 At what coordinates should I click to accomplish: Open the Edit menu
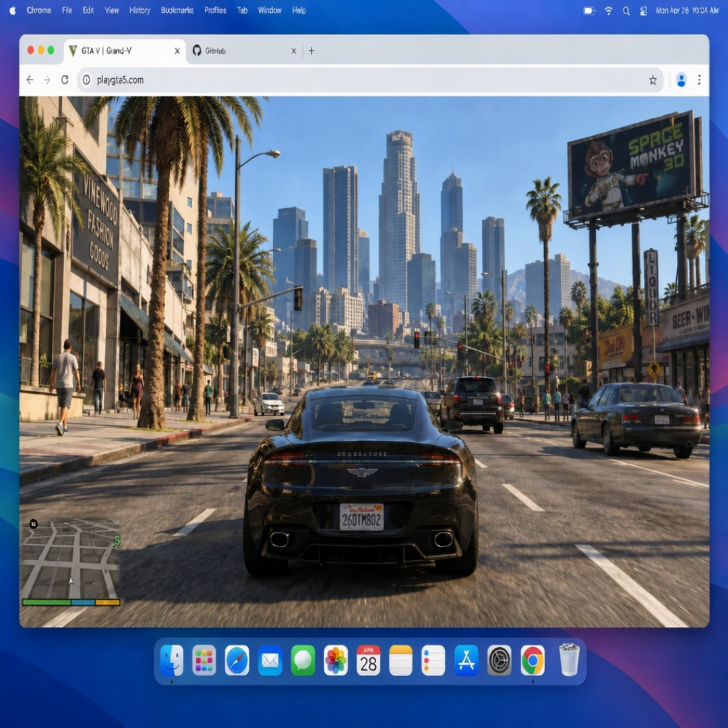click(88, 10)
